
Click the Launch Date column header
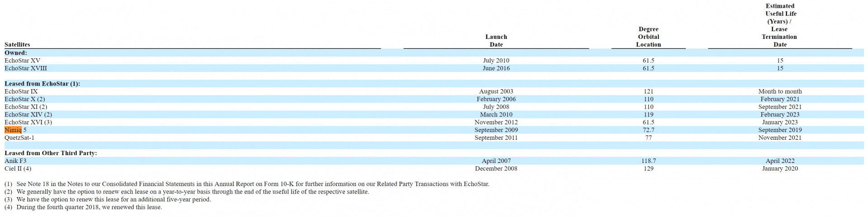(x=496, y=41)
